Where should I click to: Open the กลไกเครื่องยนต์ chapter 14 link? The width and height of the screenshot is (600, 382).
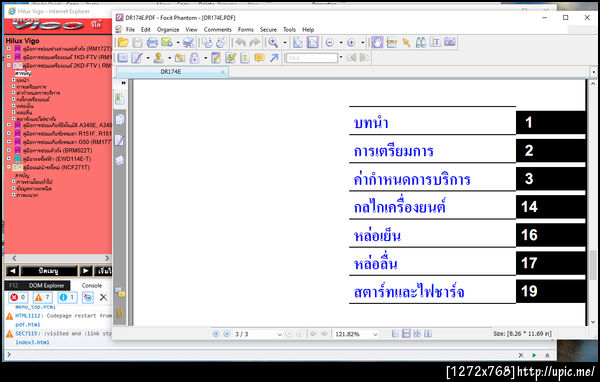point(400,207)
